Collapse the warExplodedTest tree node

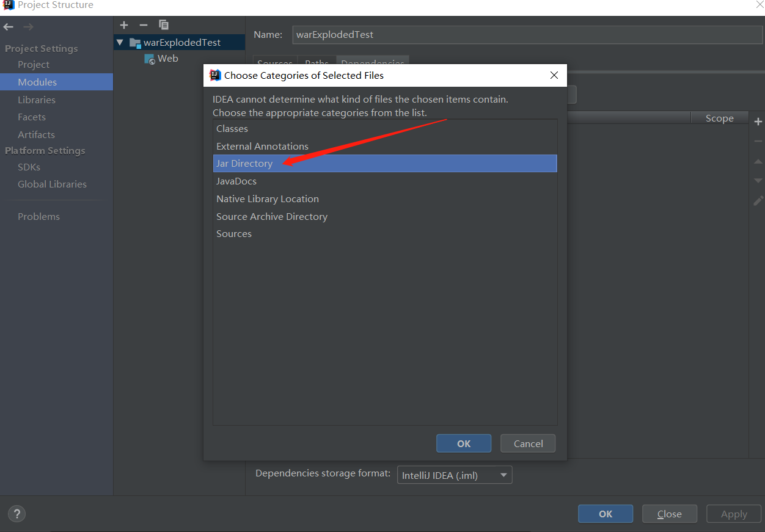pyautogui.click(x=120, y=43)
